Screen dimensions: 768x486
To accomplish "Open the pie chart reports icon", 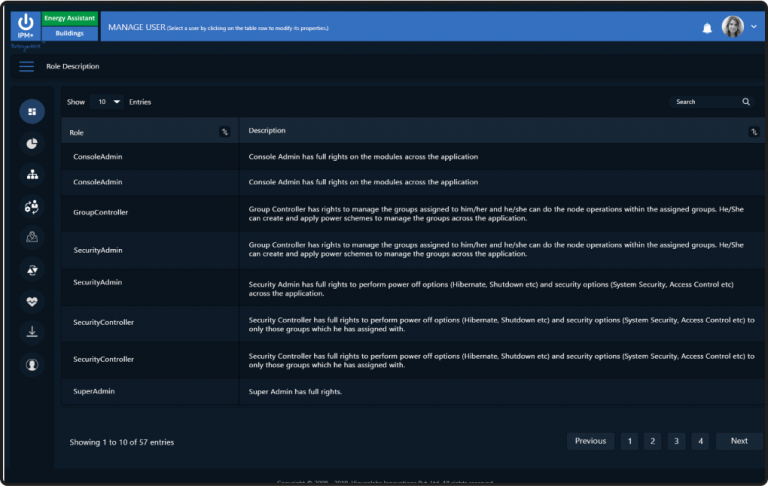I will [32, 144].
